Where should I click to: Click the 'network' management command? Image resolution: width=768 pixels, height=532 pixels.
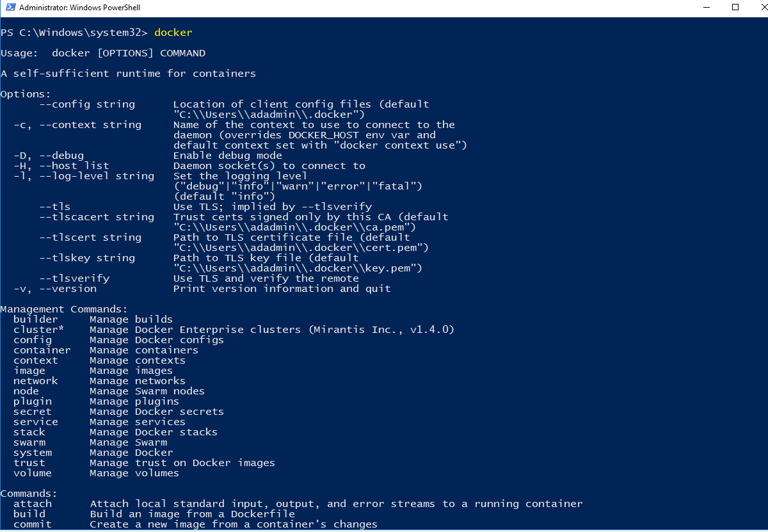[36, 381]
